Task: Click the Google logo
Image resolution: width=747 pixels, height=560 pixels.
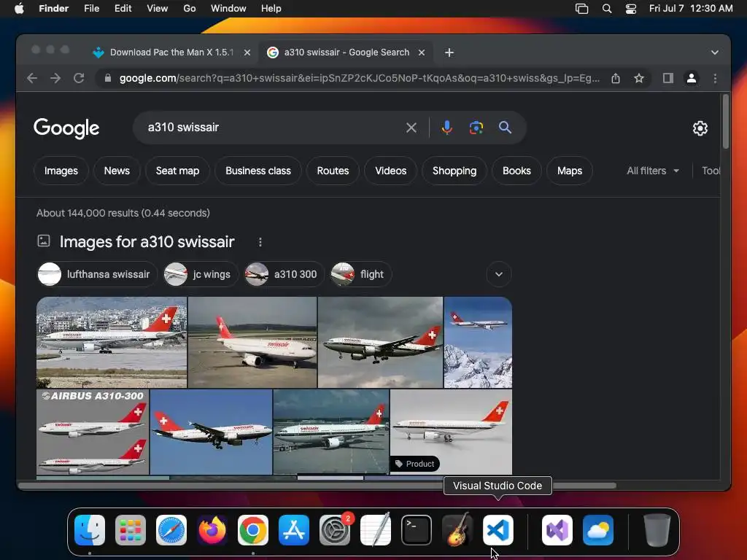Action: (x=66, y=128)
